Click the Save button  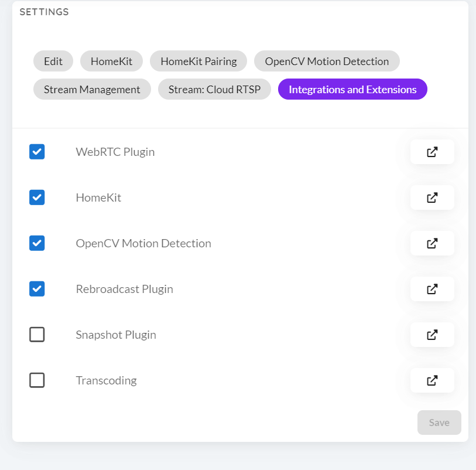tap(439, 422)
